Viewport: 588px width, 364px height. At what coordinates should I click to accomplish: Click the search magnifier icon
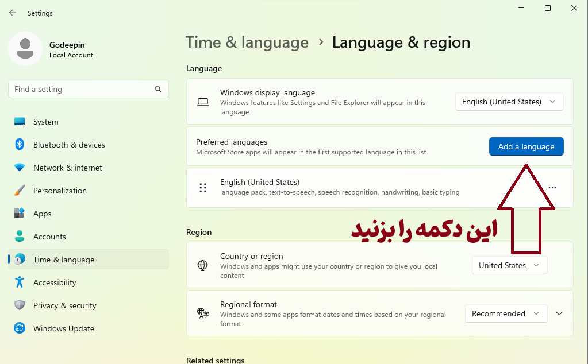coord(158,89)
